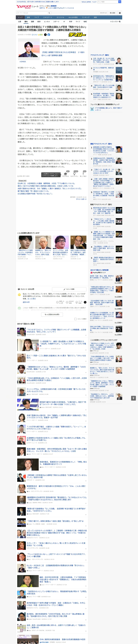Open the 主要 category
Image resolution: width=138 pixels, height=644 pixels.
pos(20,21)
